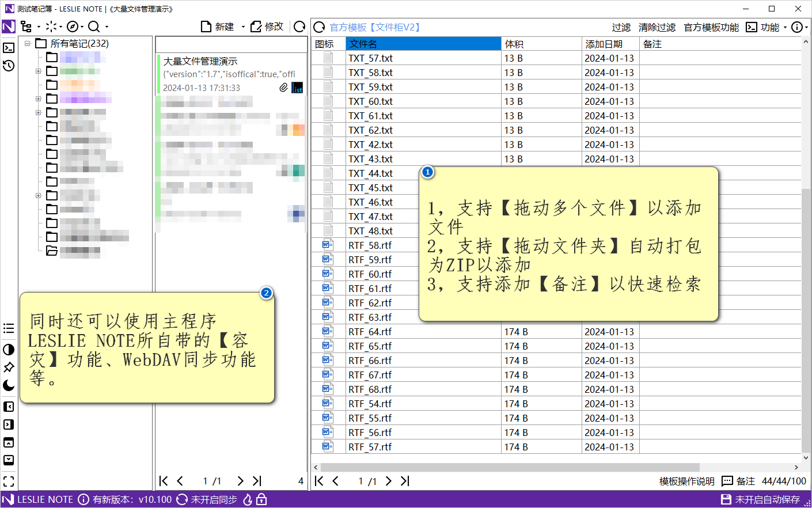The height and width of the screenshot is (508, 812).
Task: Click the notebook tree structure icon
Action: click(26, 26)
